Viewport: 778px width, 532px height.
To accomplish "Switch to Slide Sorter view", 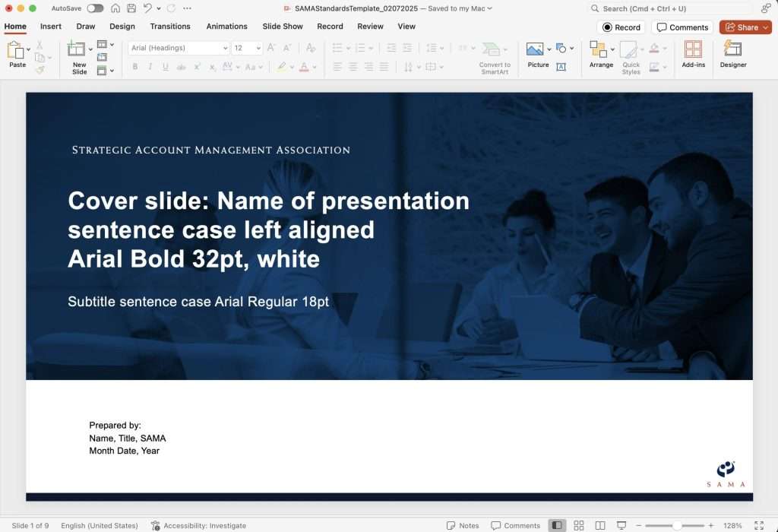I will coord(579,525).
